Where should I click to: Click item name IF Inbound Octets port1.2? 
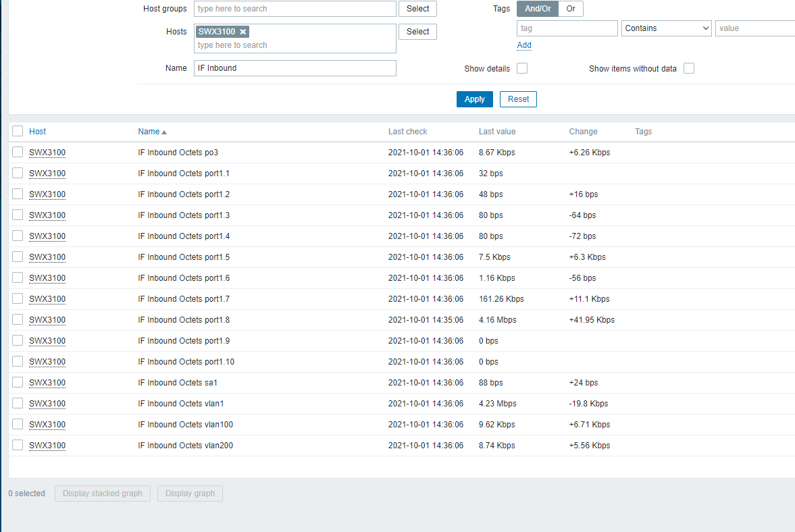pyautogui.click(x=184, y=194)
